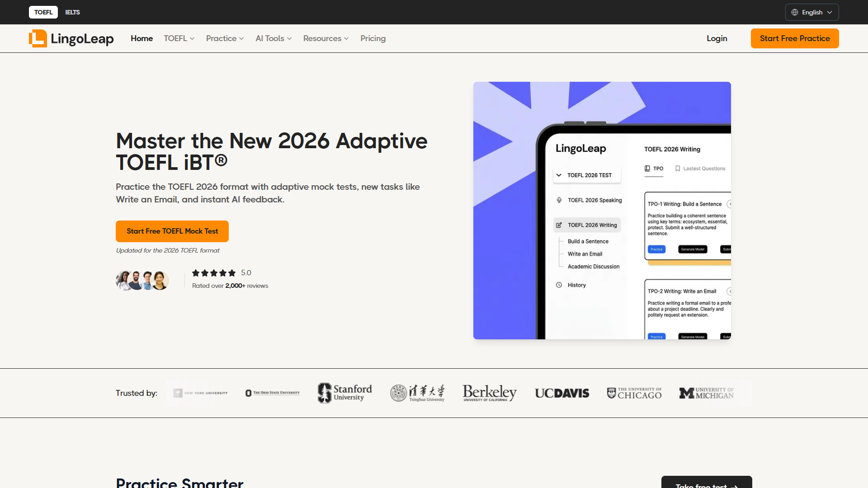Click the Berkeley logo
868x488 pixels.
pyautogui.click(x=490, y=393)
